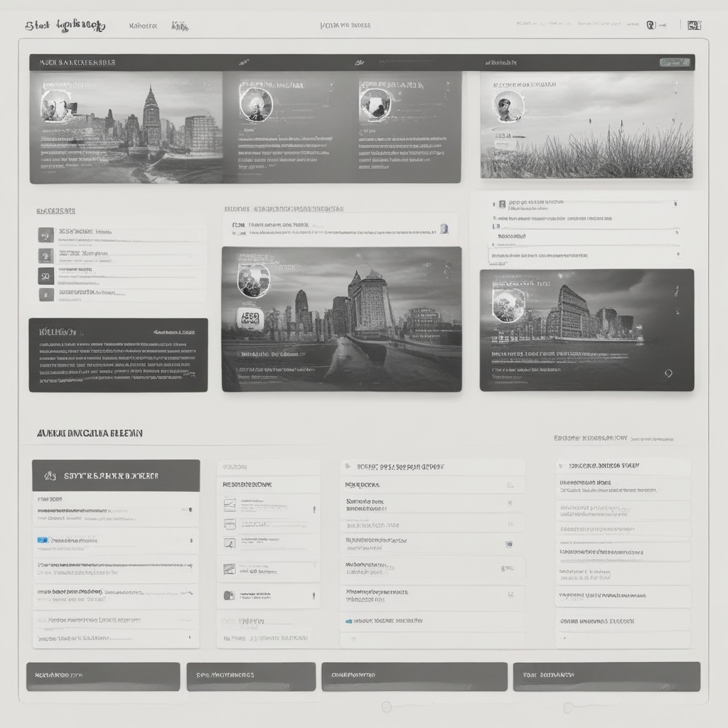Click the first dark footer button on the left
The height and width of the screenshot is (728, 728).
pyautogui.click(x=102, y=676)
